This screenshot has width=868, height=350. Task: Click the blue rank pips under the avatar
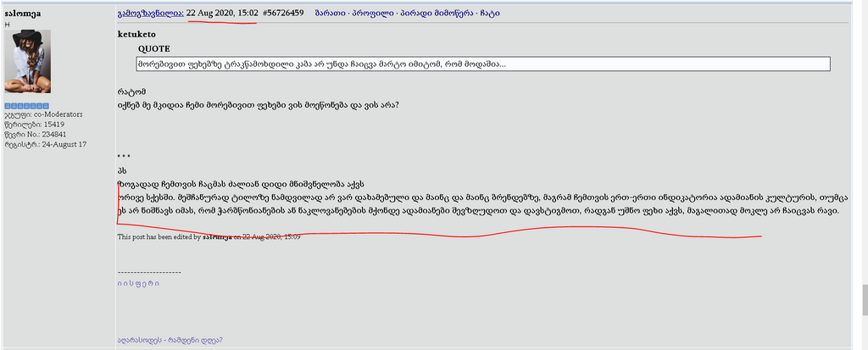26,106
